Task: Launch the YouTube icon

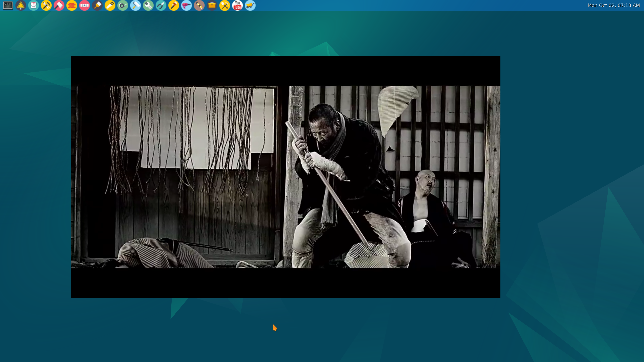Action: point(237,5)
